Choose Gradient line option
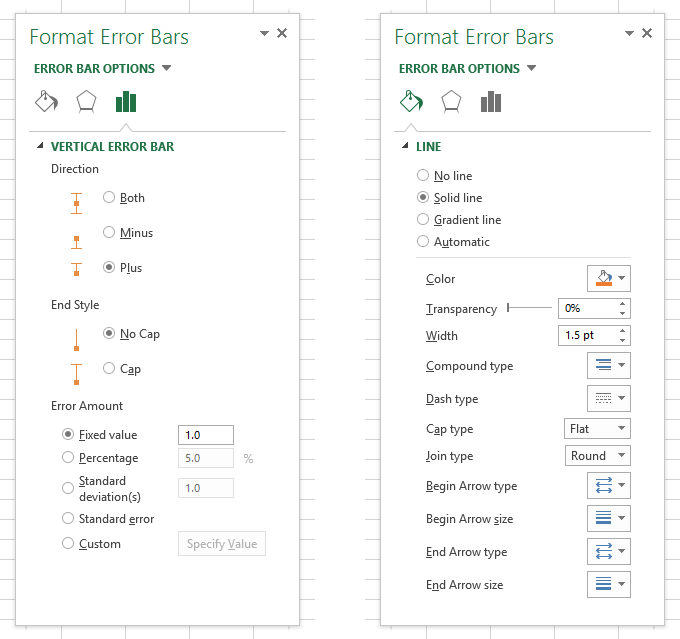This screenshot has width=680, height=639. (423, 219)
